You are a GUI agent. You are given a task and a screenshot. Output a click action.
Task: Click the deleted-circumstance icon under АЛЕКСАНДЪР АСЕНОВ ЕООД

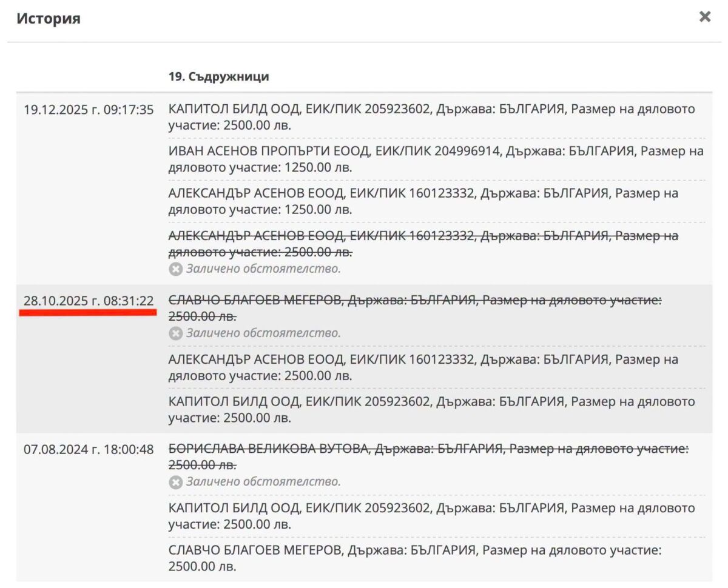[x=175, y=269]
